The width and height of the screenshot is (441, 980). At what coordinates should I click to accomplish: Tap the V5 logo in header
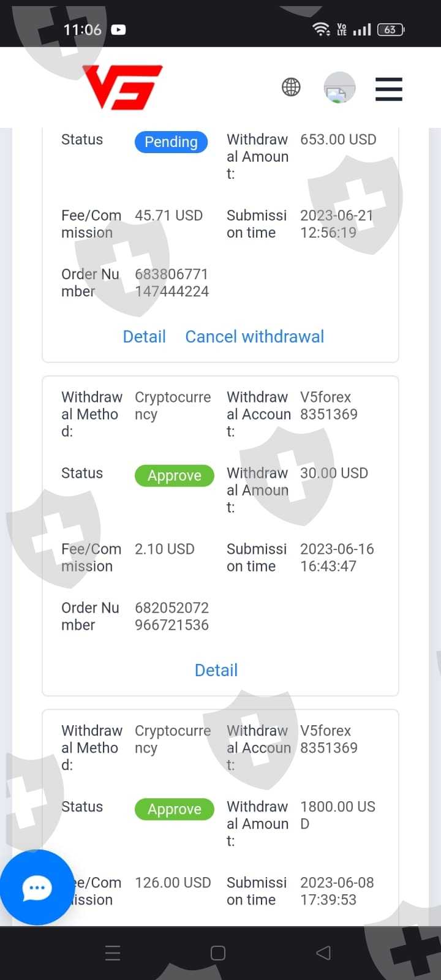(x=123, y=88)
